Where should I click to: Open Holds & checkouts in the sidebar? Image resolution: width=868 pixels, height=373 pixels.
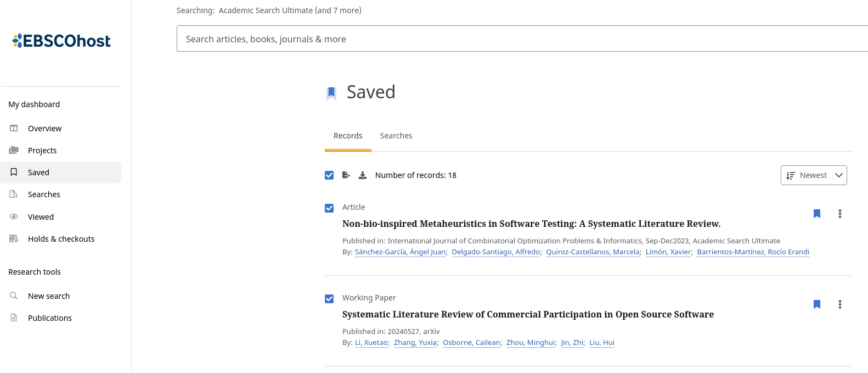(61, 239)
